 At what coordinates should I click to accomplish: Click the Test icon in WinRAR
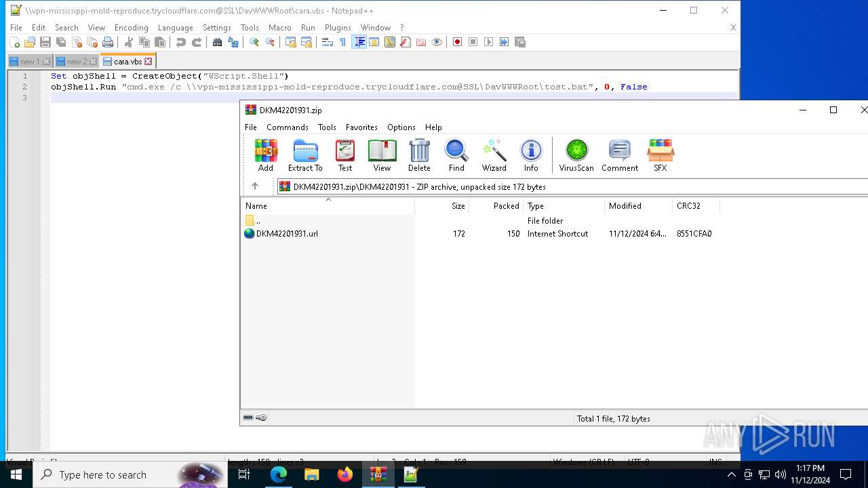345,155
